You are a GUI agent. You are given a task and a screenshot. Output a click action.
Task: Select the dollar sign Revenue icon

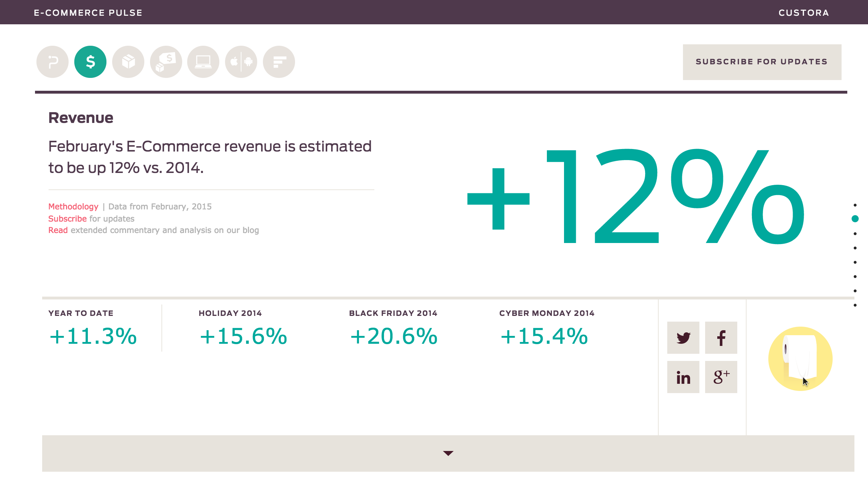coord(90,62)
